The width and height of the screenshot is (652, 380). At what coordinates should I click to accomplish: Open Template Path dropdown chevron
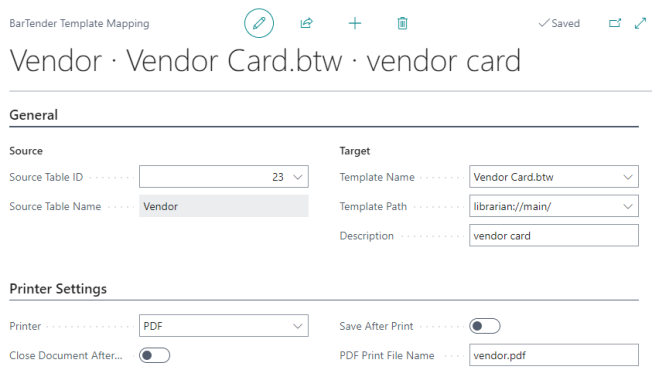pos(628,206)
